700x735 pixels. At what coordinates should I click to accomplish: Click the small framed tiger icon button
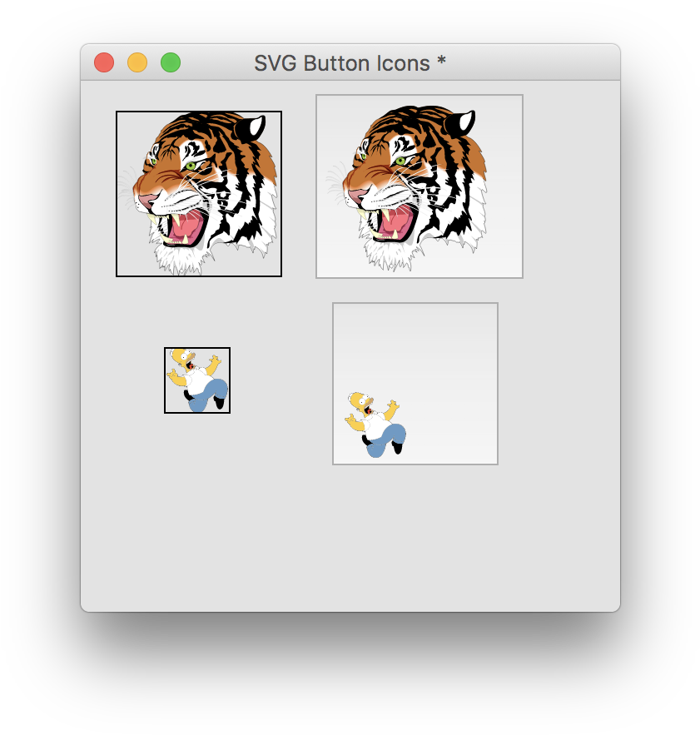coord(198,193)
